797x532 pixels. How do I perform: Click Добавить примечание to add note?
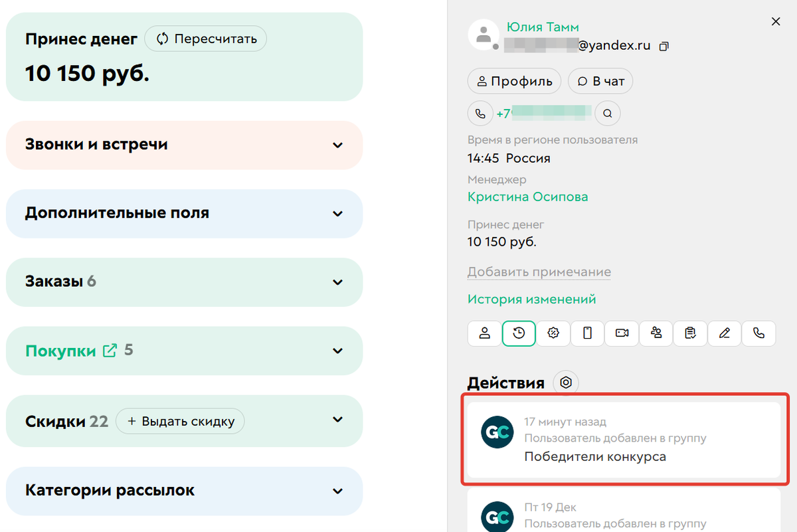pos(539,272)
